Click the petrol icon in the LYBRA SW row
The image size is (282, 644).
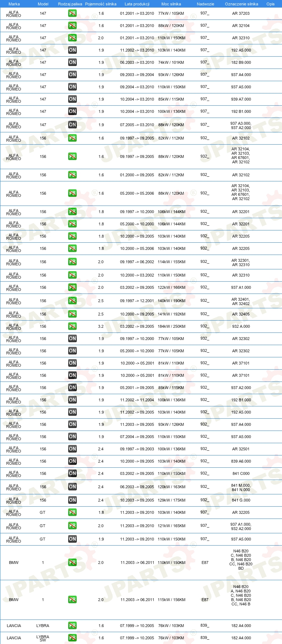(72, 638)
